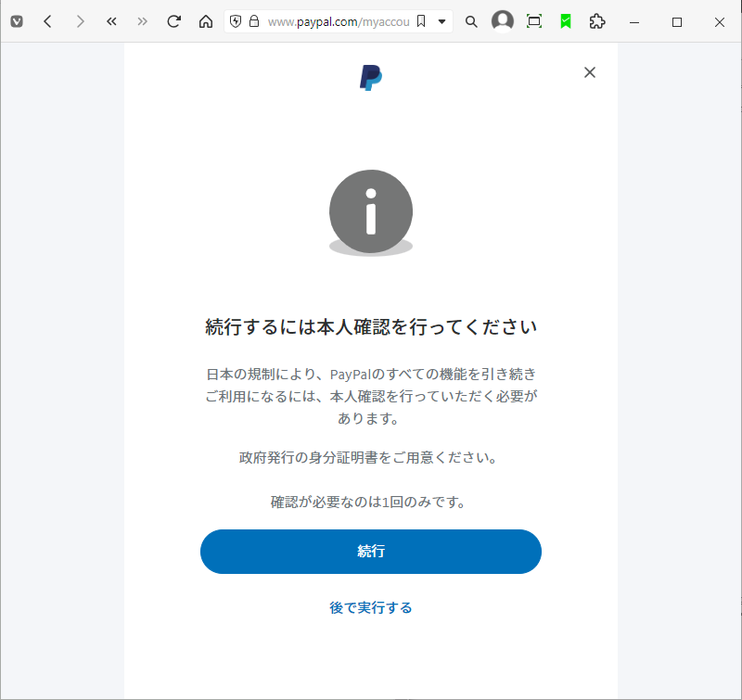Expand the address bar dropdown
Viewport: 742px width, 700px height.
pyautogui.click(x=442, y=21)
